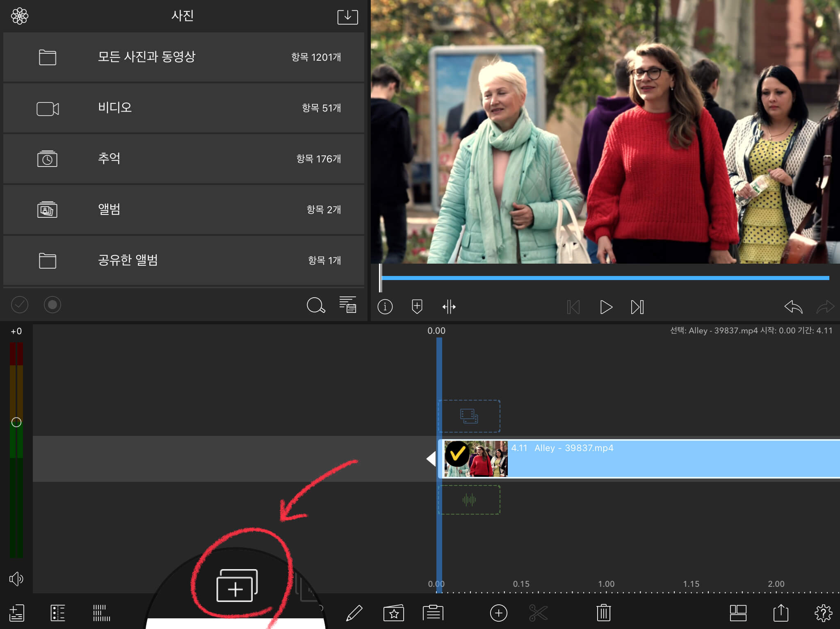Delete clip with trash icon
Screen dimensions: 840x629
pyautogui.click(x=603, y=613)
